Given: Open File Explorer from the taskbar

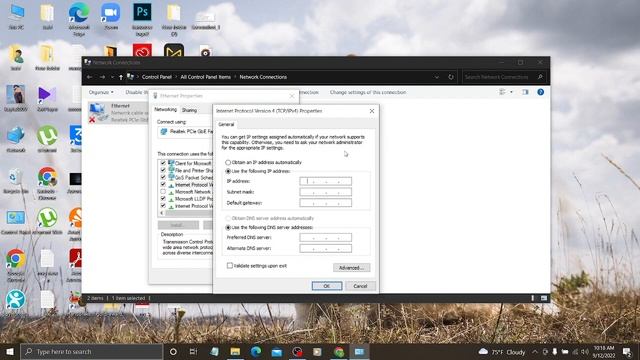Looking at the screenshot, I should pyautogui.click(x=235, y=351).
